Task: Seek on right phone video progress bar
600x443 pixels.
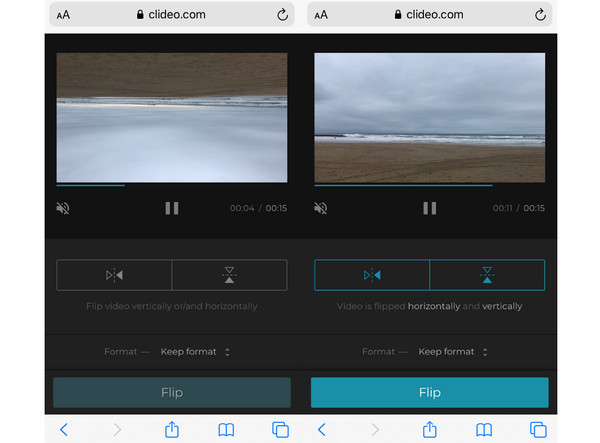Action: [430, 185]
